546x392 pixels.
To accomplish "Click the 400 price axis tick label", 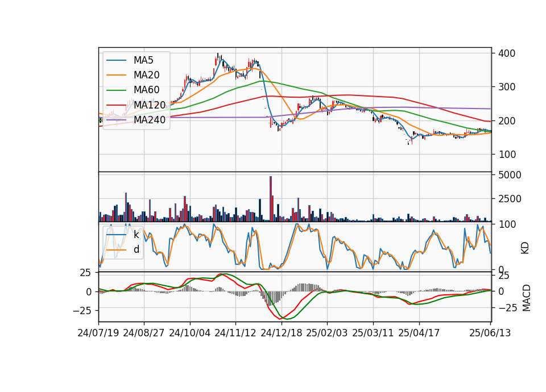I will [507, 53].
